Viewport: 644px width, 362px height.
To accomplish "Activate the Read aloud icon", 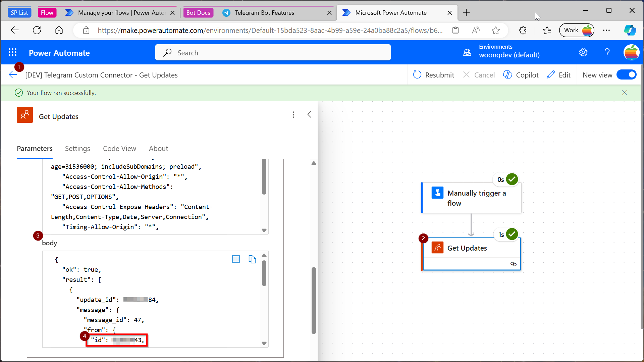I will point(476,30).
